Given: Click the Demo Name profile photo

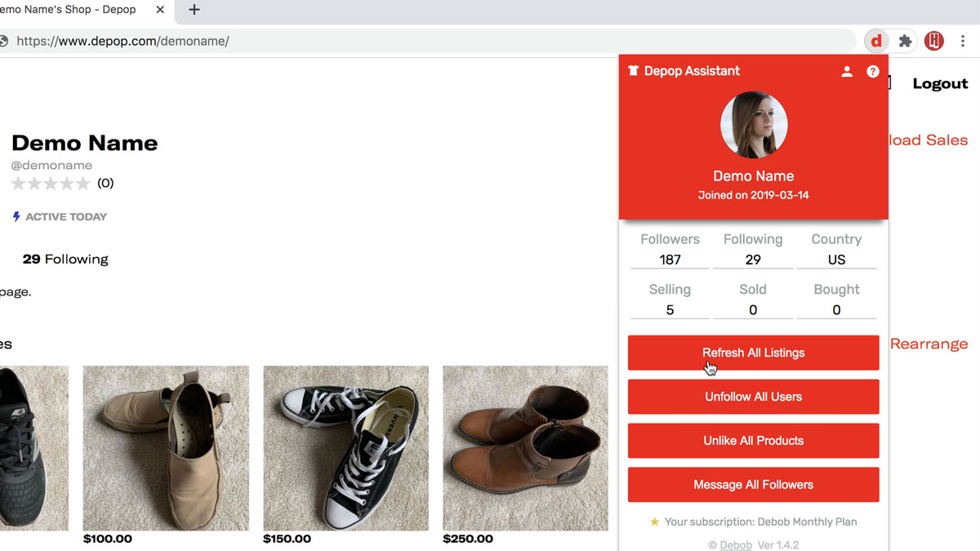Looking at the screenshot, I should coord(753,125).
